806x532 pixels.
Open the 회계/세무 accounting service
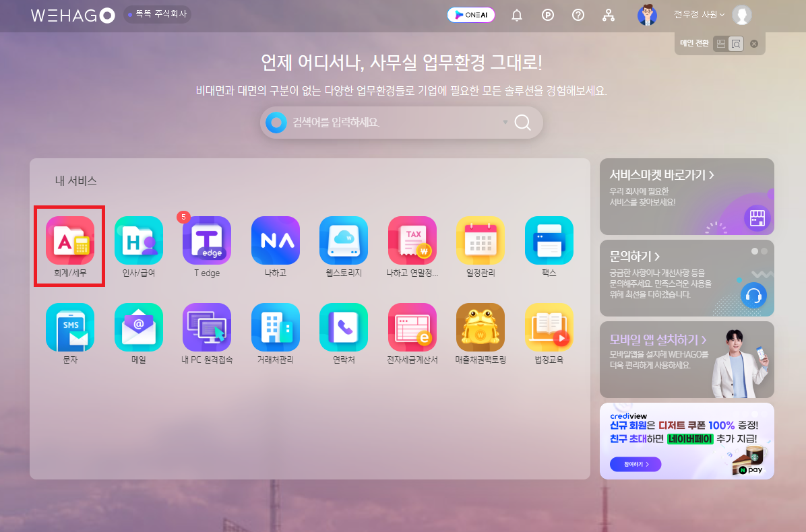[70, 240]
